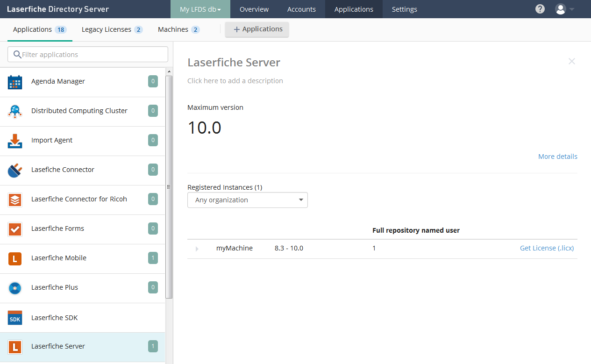Screen dimensions: 591x364
Task: Click the Laserfiche Server icon in list
Action: (x=15, y=347)
